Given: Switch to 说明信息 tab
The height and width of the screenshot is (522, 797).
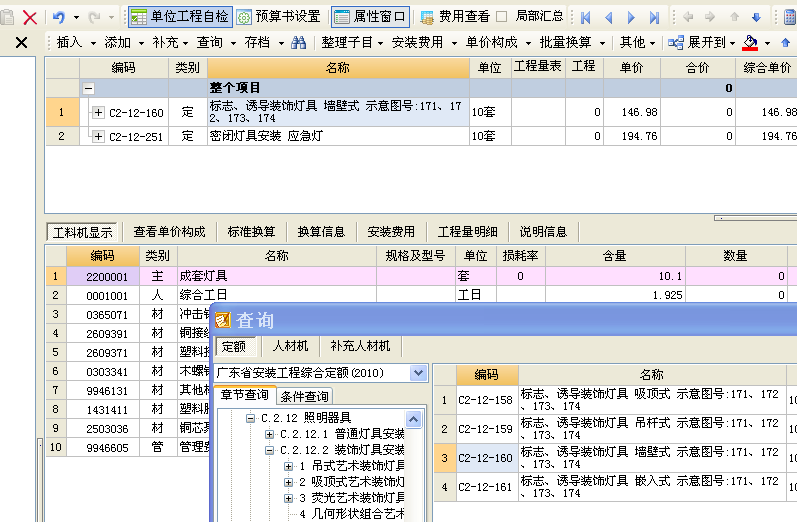Looking at the screenshot, I should tap(543, 232).
